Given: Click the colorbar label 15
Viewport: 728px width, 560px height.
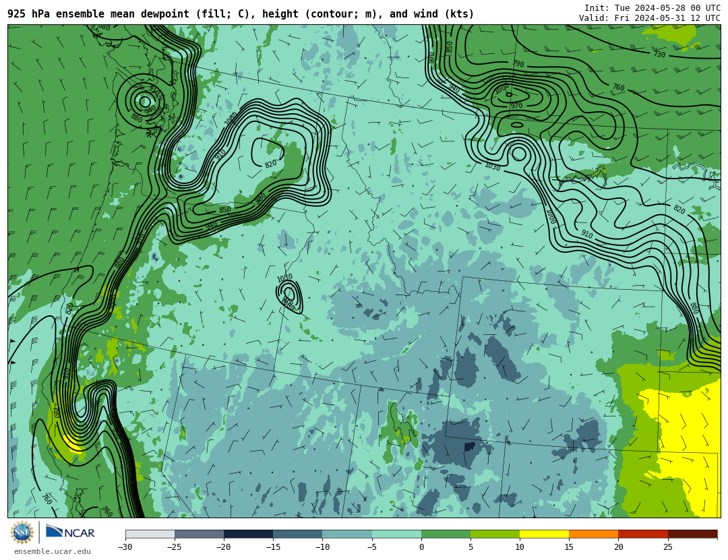Looking at the screenshot, I should [569, 547].
